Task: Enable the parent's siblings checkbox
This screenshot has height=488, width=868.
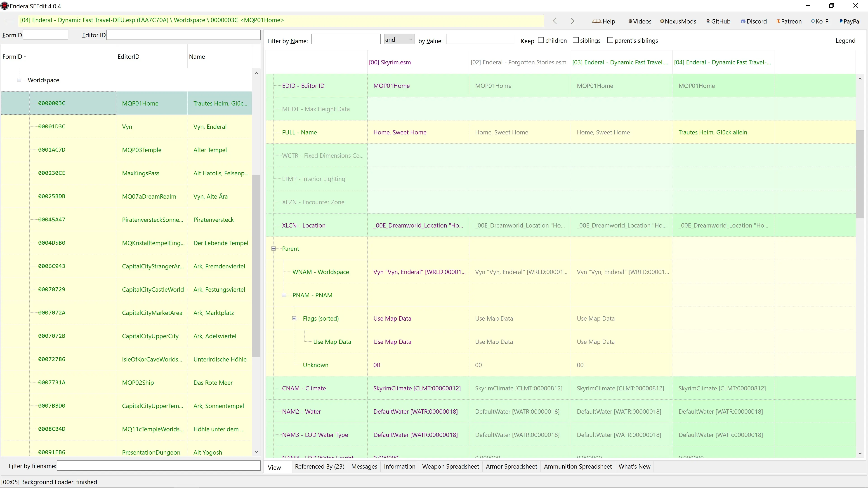Action: 610,40
